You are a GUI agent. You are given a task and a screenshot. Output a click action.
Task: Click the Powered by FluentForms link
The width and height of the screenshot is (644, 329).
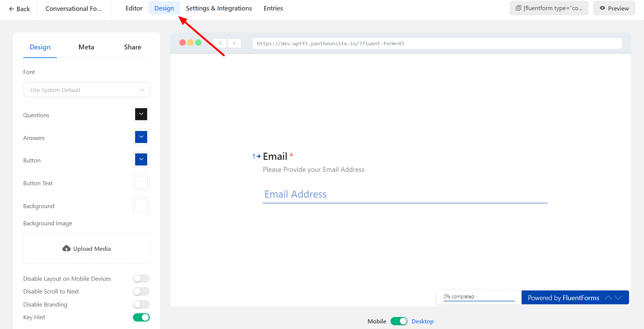click(x=563, y=298)
